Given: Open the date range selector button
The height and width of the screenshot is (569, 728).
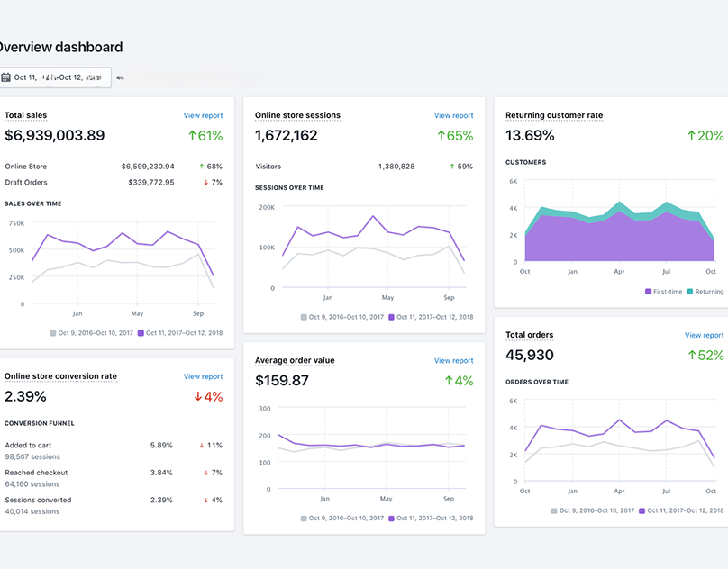Looking at the screenshot, I should [x=56, y=77].
